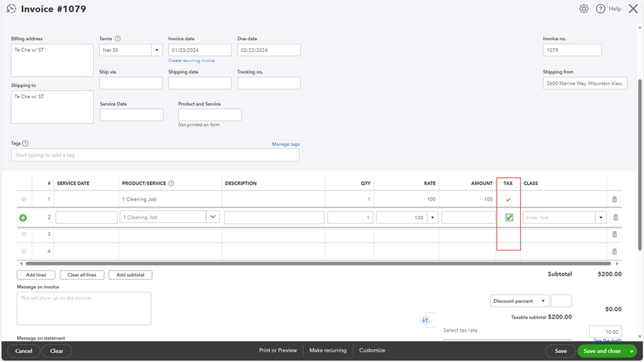The width and height of the screenshot is (644, 362).
Task: Click the quantity field on row 2
Action: tap(350, 218)
